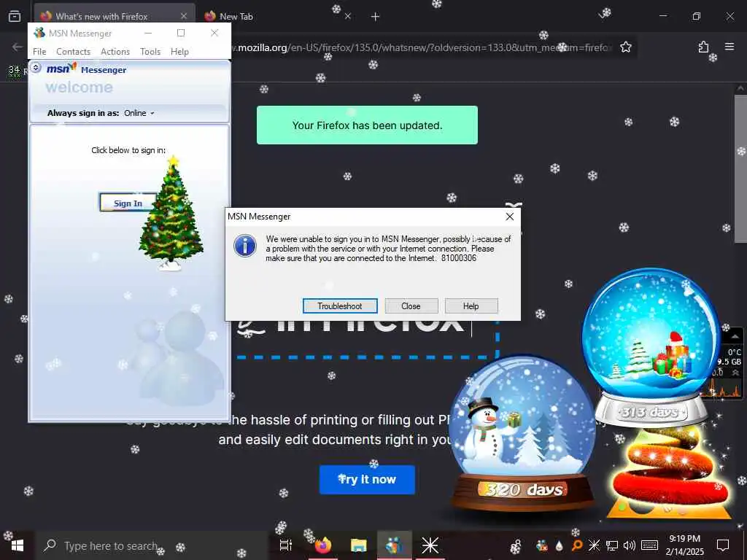Dismiss error dialog with its X button
Viewport: 747px width, 560px height.
[x=509, y=217]
